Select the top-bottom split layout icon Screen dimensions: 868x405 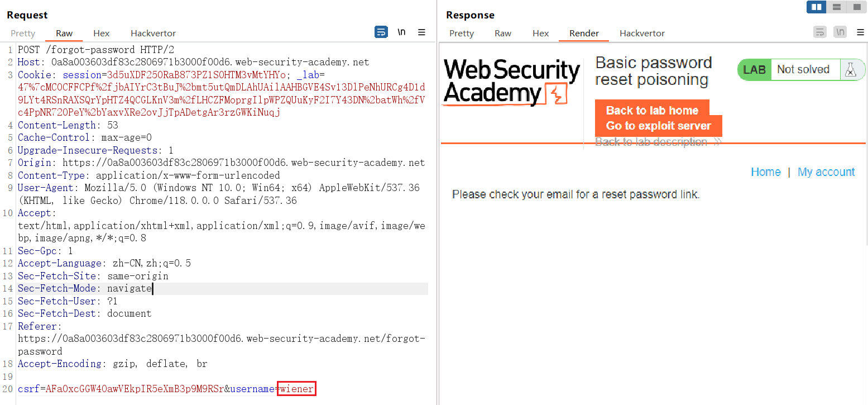click(x=837, y=7)
